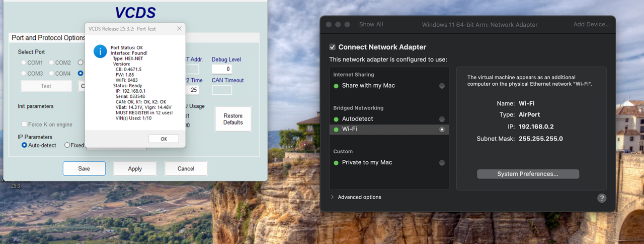Toggle the Connect Network Adapter checkbox

(x=333, y=47)
